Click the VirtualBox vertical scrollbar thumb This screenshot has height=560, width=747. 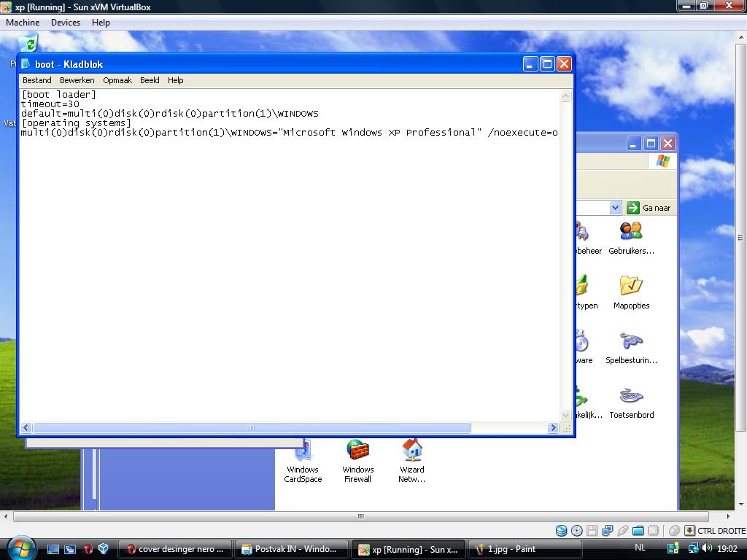(x=740, y=238)
